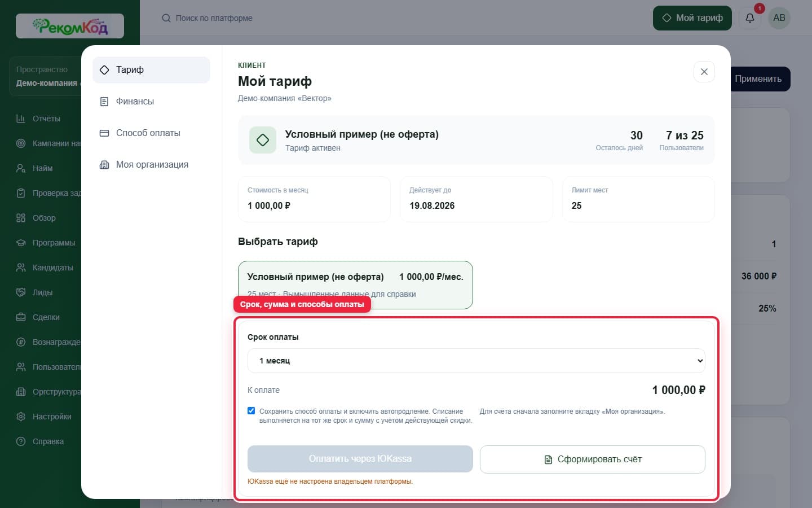Click the date 19.08.2026
This screenshot has height=508, width=812.
coord(432,206)
